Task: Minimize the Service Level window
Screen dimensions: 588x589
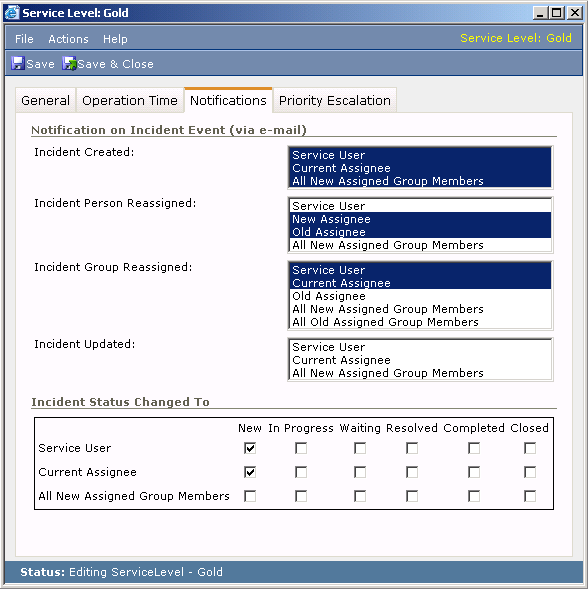Action: pos(540,13)
